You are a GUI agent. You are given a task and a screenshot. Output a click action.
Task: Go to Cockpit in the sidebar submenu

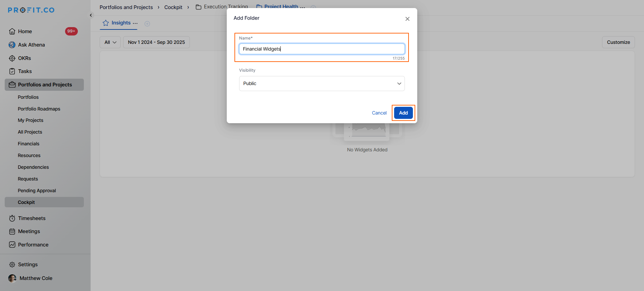[44, 202]
